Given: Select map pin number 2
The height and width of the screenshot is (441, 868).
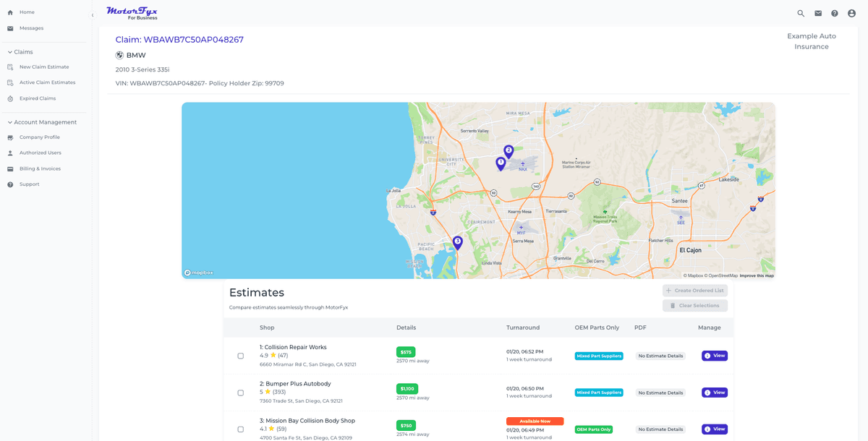Looking at the screenshot, I should [509, 151].
